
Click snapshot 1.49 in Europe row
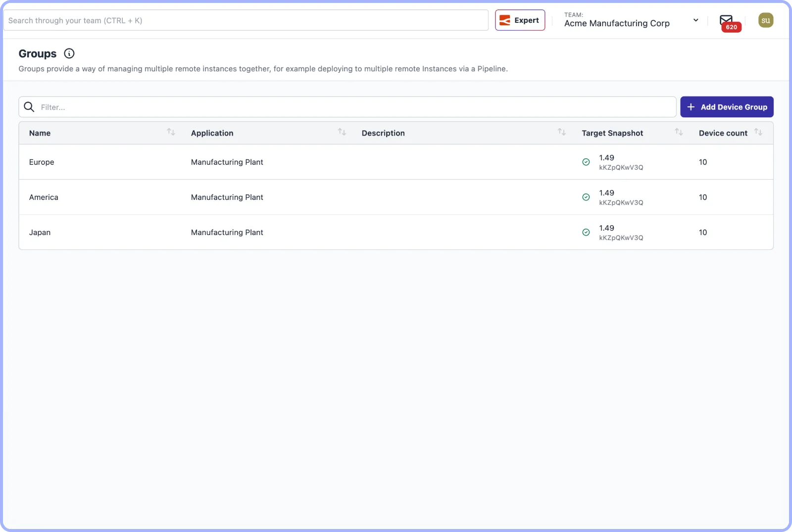(x=606, y=158)
